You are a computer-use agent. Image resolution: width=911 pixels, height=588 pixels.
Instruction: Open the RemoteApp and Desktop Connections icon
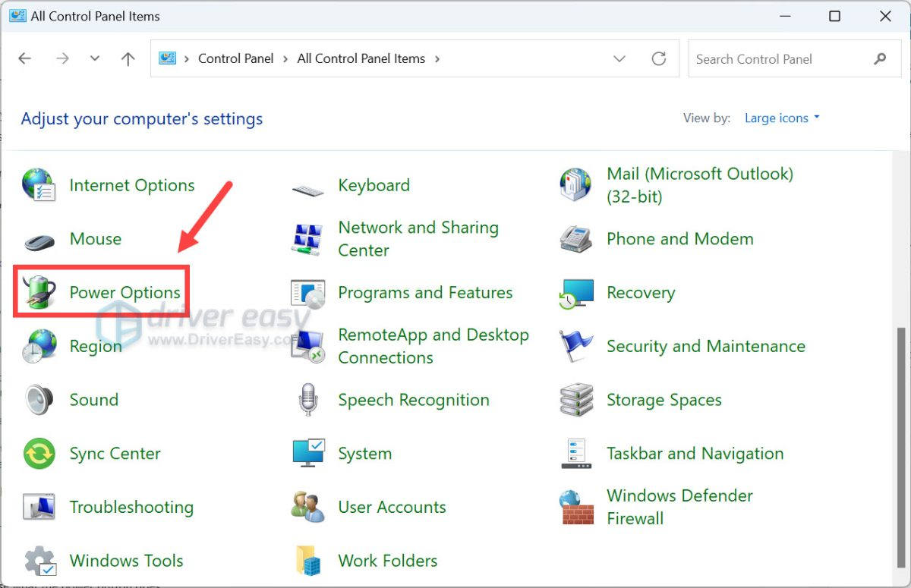307,347
